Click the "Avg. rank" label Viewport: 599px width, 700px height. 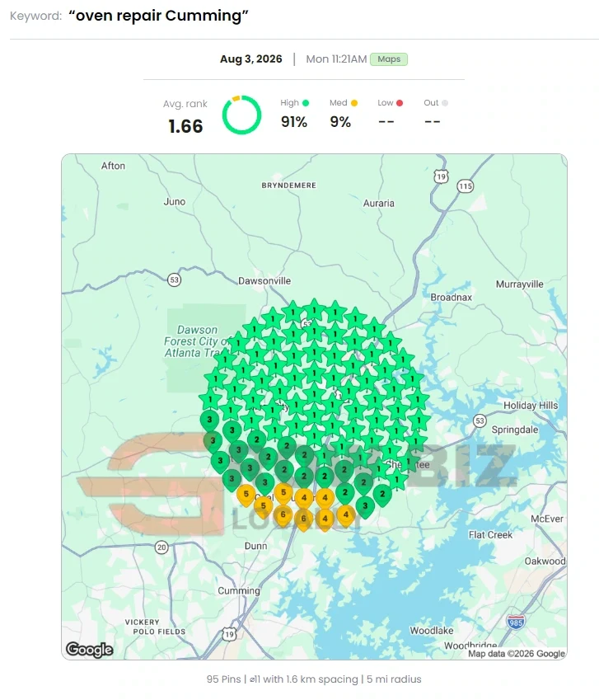(185, 104)
